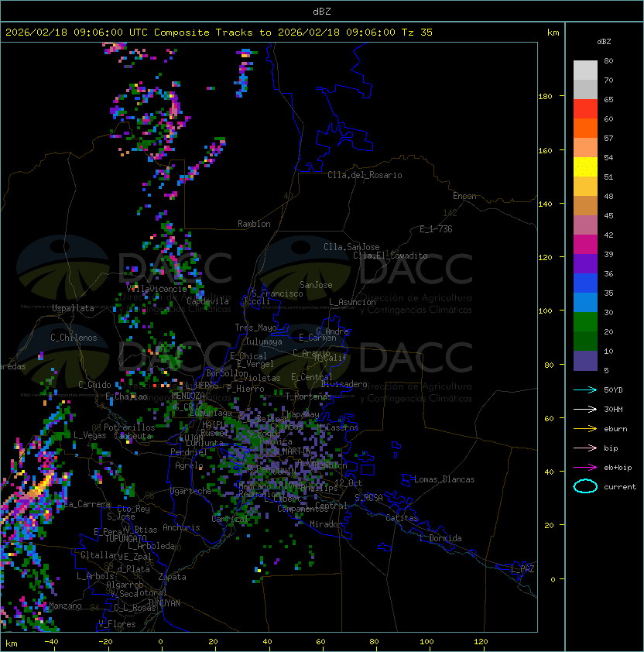Click the 'E_1-736' map label
This screenshot has width=644, height=652.
(x=436, y=229)
